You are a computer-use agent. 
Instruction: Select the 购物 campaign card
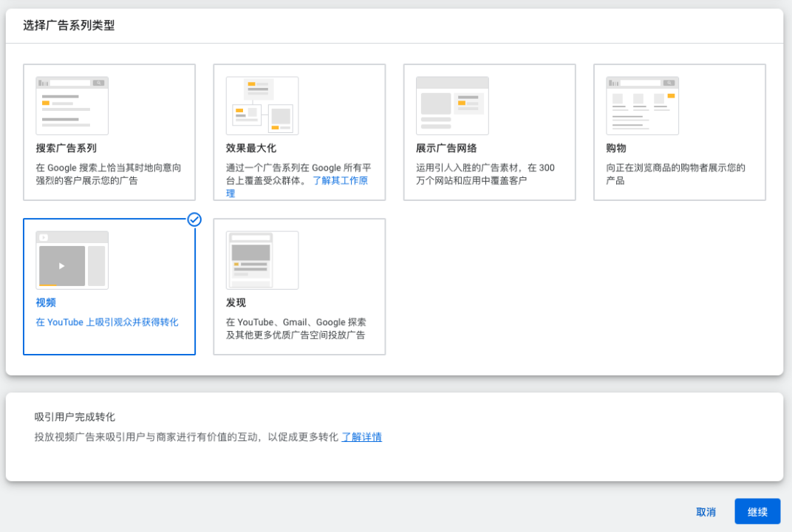(679, 132)
